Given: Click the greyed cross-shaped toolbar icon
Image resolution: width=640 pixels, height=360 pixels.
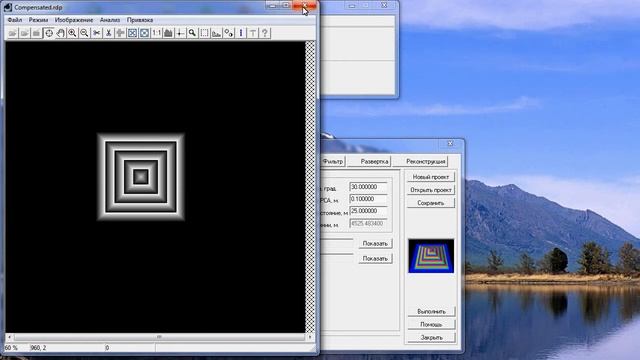Looking at the screenshot, I should click(120, 33).
